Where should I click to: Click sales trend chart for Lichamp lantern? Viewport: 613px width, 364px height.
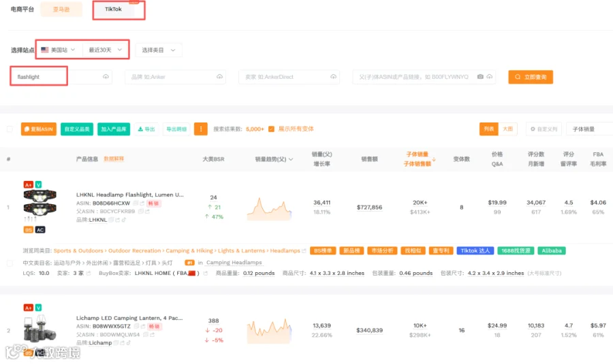pyautogui.click(x=269, y=331)
